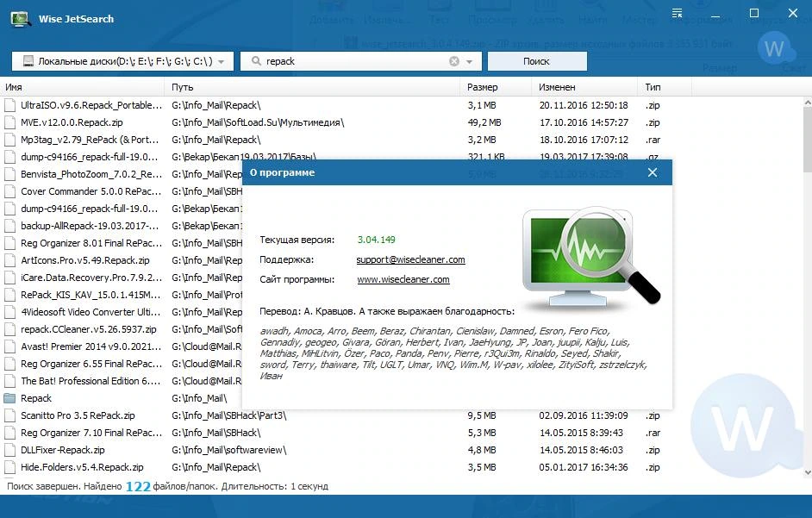Select file icon of The Bat! Professional Edition
The image size is (812, 518).
coord(9,381)
